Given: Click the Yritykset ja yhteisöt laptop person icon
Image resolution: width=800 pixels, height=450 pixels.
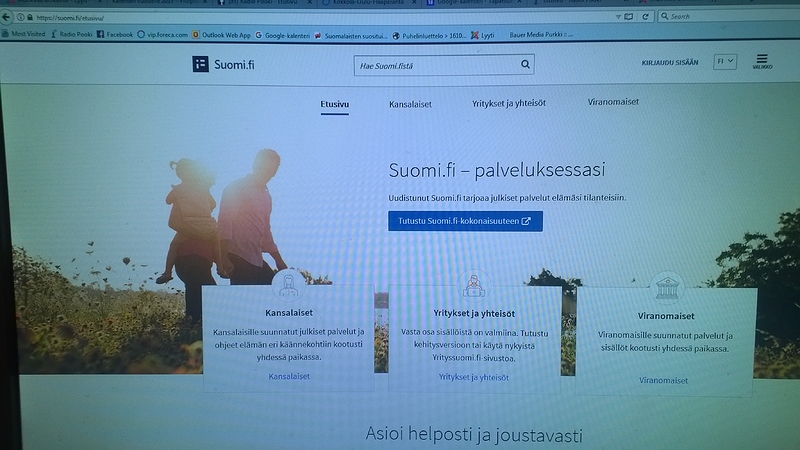Looking at the screenshot, I should pyautogui.click(x=474, y=286).
